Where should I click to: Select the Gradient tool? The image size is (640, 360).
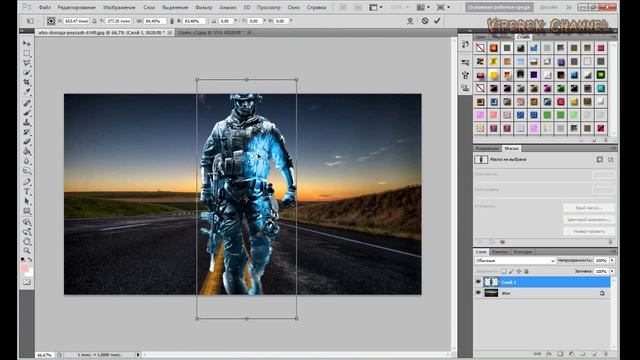pyautogui.click(x=27, y=151)
